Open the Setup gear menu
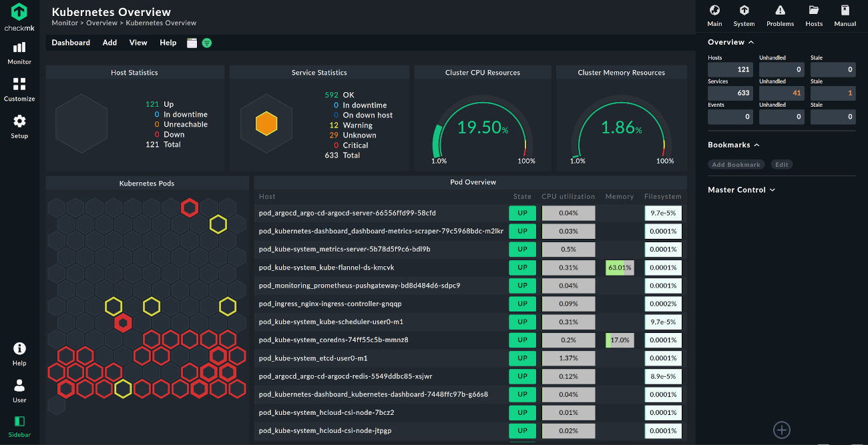This screenshot has height=445, width=868. (19, 126)
